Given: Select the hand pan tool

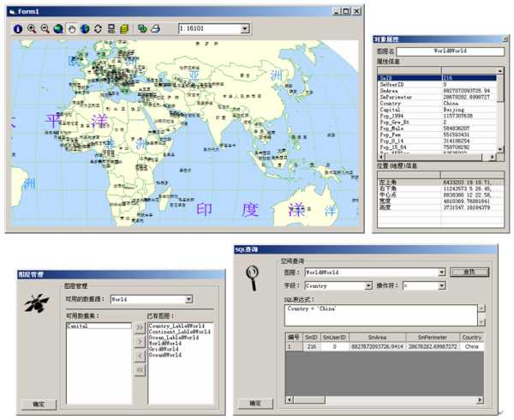Looking at the screenshot, I should coord(72,29).
